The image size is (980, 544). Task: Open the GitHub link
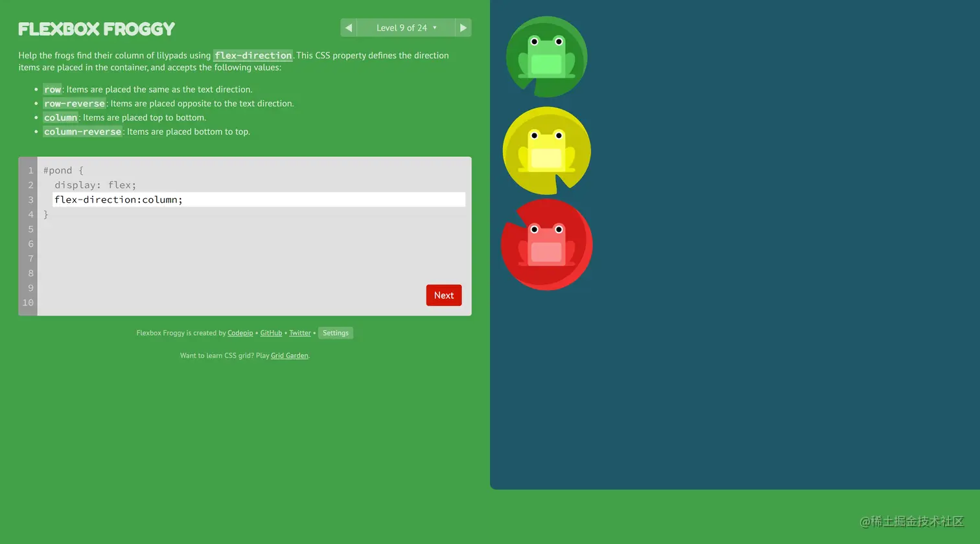coord(271,333)
